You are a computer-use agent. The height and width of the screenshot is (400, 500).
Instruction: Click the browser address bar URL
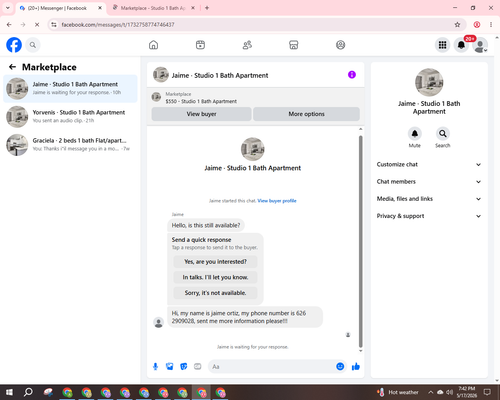pyautogui.click(x=118, y=25)
